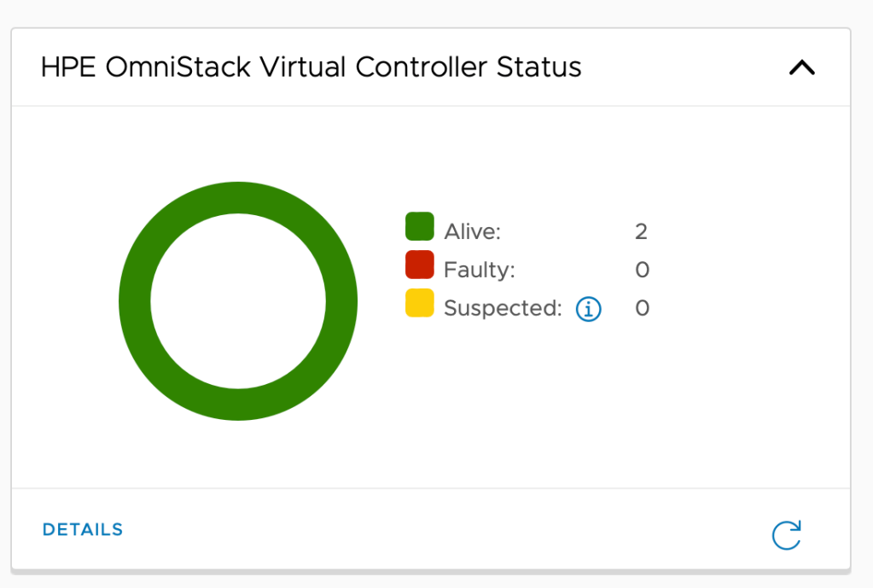The width and height of the screenshot is (873, 588).
Task: Collapse the Virtual Controller Status card chevron
Action: tap(801, 67)
